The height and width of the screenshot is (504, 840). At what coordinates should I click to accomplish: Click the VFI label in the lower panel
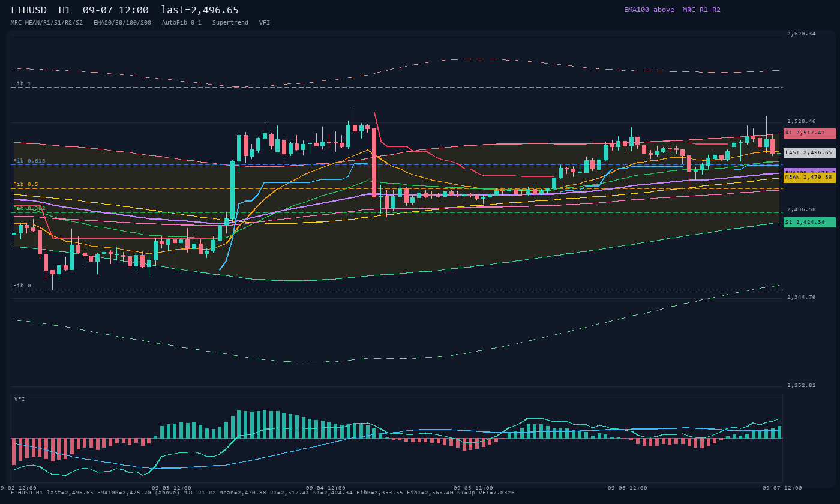pos(20,399)
